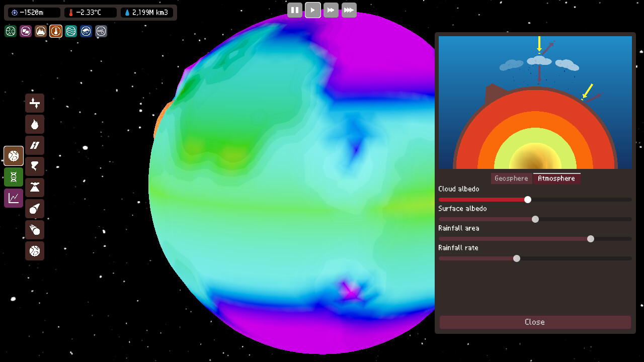Switch to the Atmosphere tab

click(x=556, y=178)
